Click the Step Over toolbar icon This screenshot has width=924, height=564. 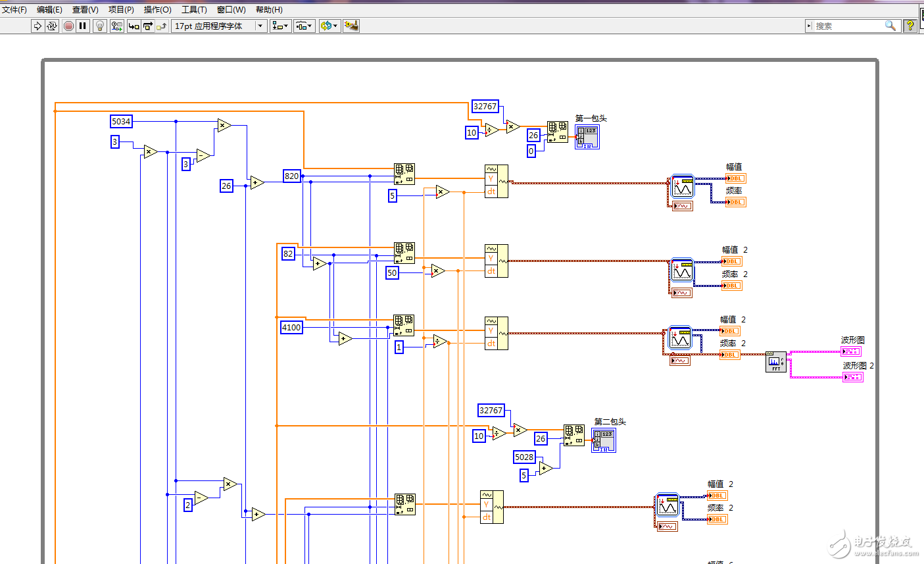(x=147, y=26)
